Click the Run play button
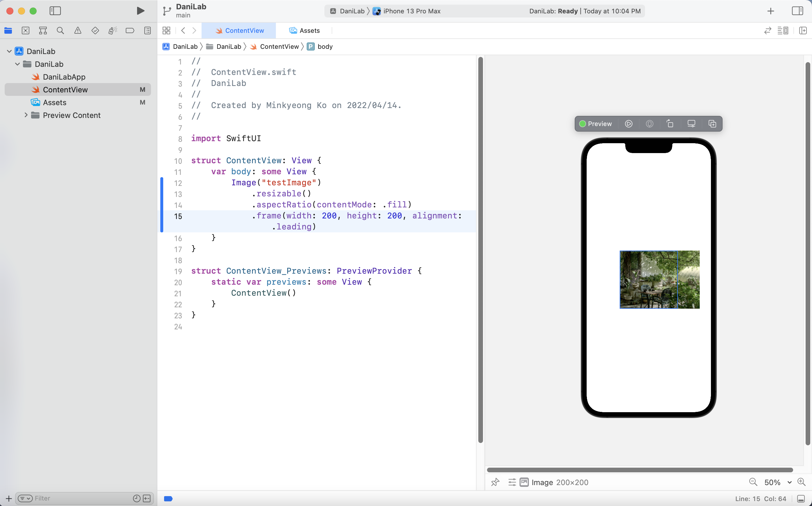The width and height of the screenshot is (812, 506). [x=141, y=11]
